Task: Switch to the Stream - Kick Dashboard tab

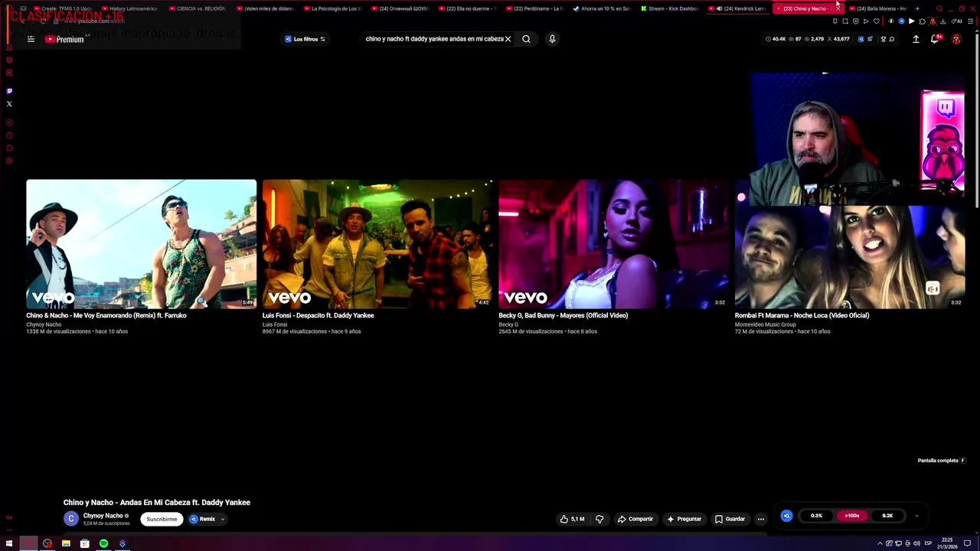Action: 670,8
